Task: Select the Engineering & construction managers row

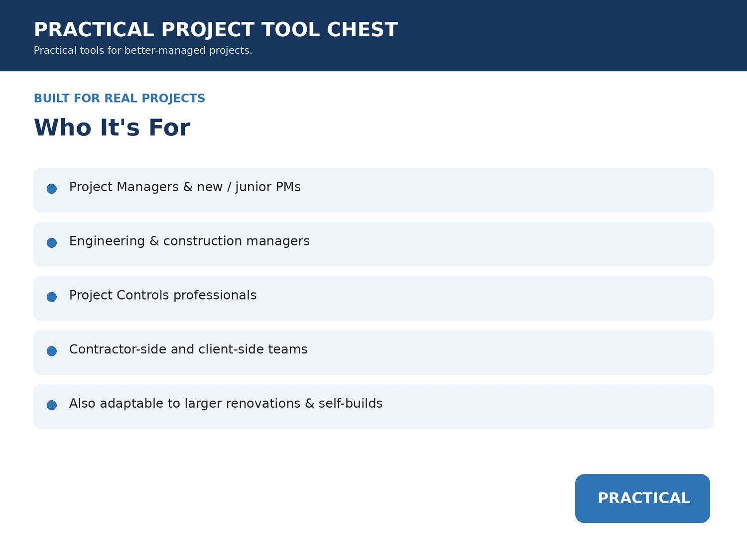Action: 373,244
